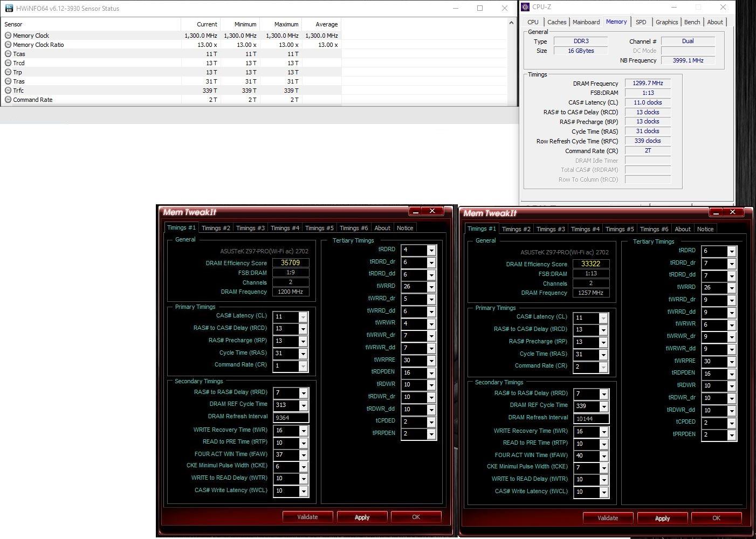Click Apply in right Mem TweakIt
756x539 pixels.
pyautogui.click(x=662, y=518)
